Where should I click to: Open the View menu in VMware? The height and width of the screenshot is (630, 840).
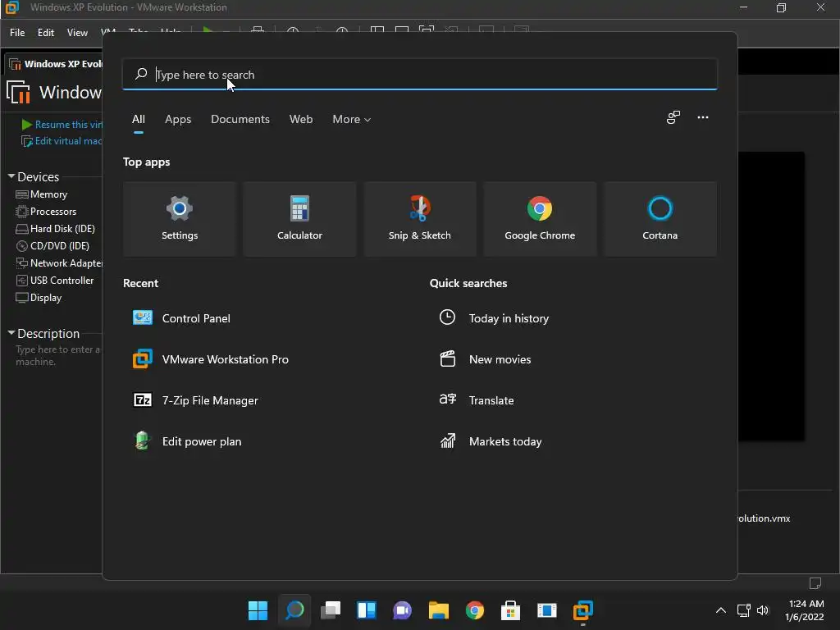[x=77, y=33]
